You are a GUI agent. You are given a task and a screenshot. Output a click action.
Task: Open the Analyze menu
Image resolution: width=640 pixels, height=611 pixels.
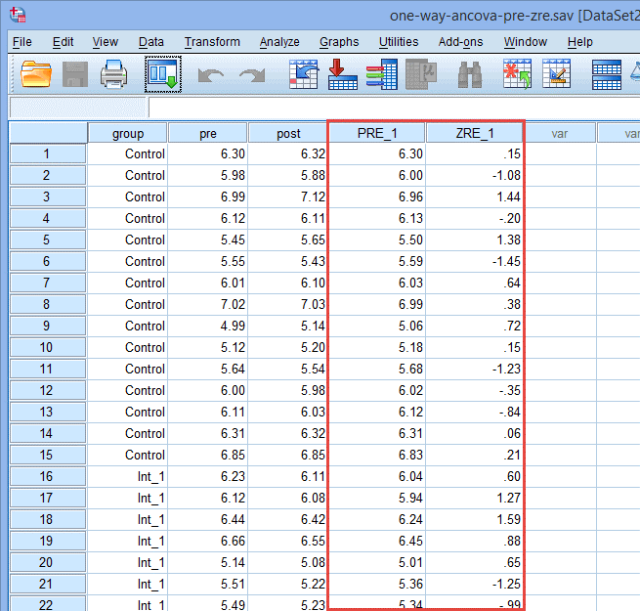point(279,42)
